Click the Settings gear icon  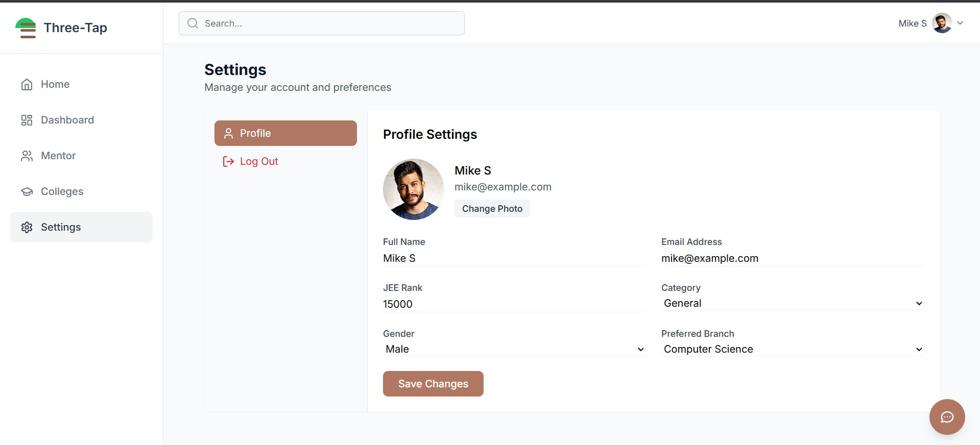[x=27, y=228]
